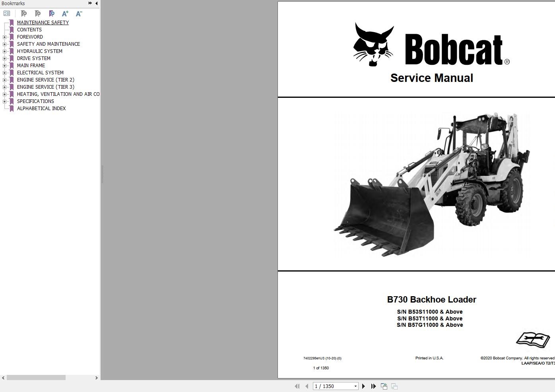
Task: Decrease bookmark font size
Action: click(x=79, y=14)
